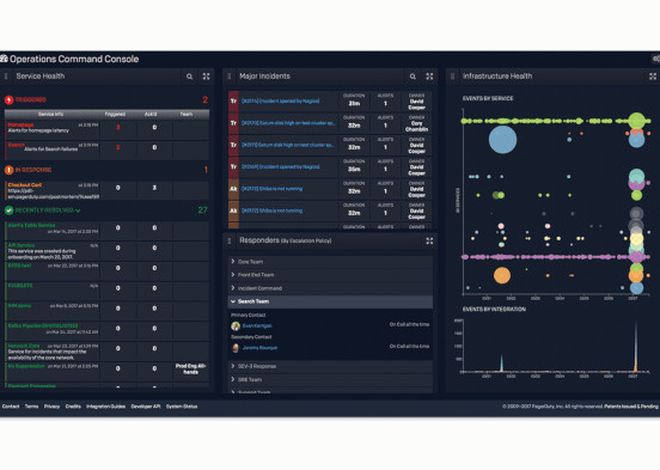The image size is (660, 470).
Task: Click the Service Info column header
Action: [x=51, y=114]
